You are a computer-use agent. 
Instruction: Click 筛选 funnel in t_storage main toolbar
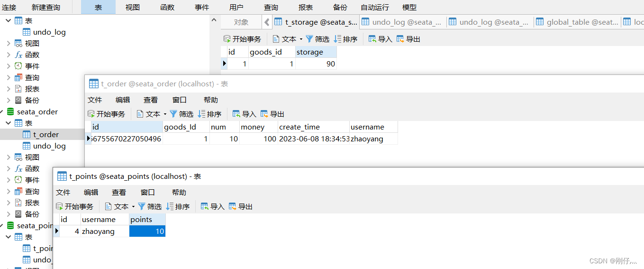309,39
